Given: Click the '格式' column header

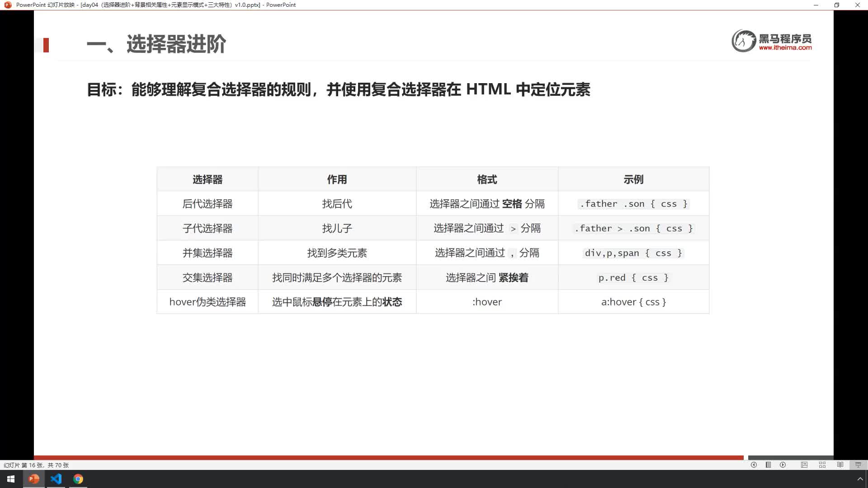Looking at the screenshot, I should pyautogui.click(x=487, y=179).
